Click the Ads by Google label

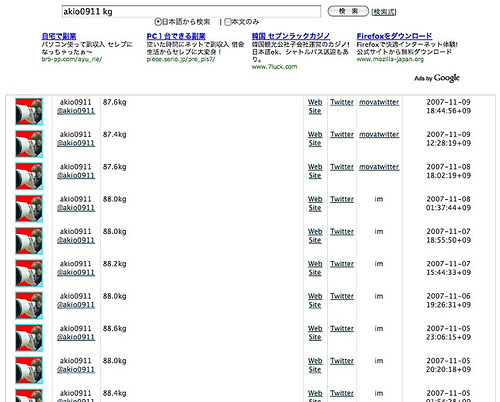pyautogui.click(x=437, y=78)
